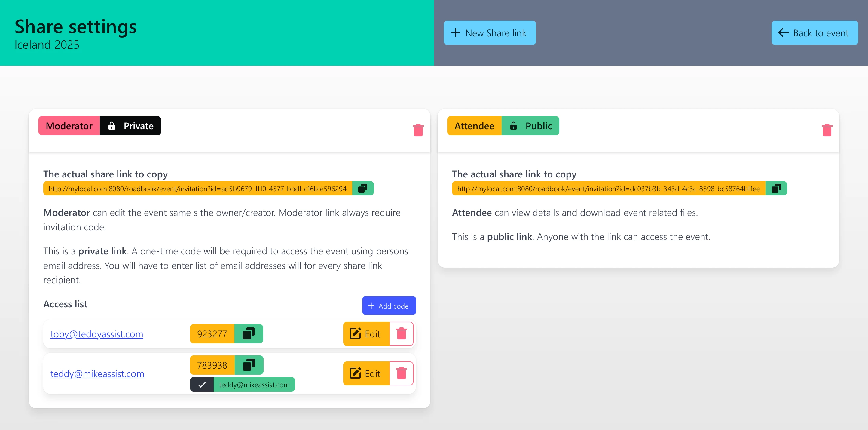Copy access code 923277

coord(248,333)
